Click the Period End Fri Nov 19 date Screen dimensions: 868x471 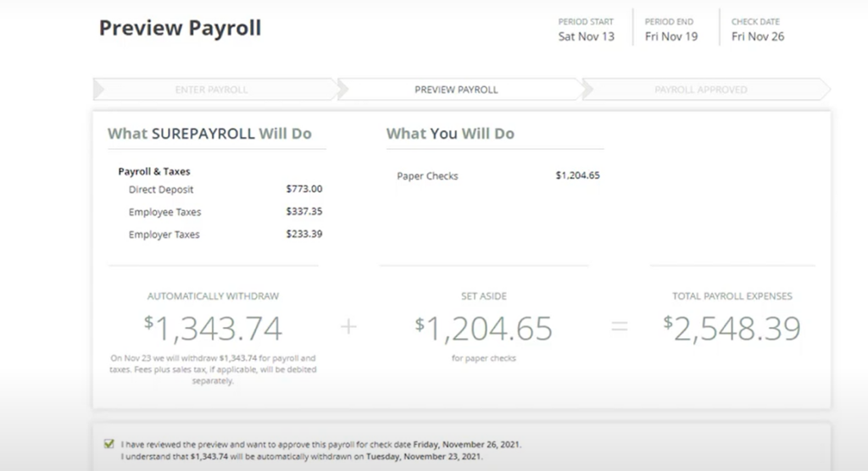tap(671, 36)
